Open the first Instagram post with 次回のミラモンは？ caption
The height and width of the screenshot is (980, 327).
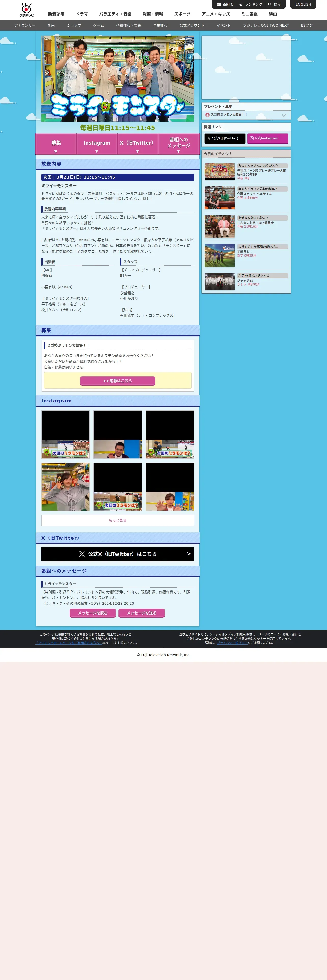tap(65, 435)
